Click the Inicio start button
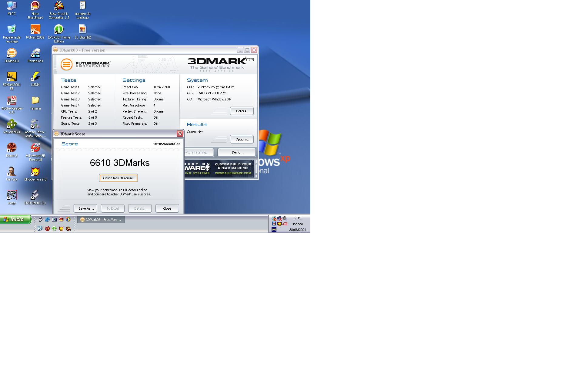This screenshot has width=588, height=392. pyautogui.click(x=16, y=219)
